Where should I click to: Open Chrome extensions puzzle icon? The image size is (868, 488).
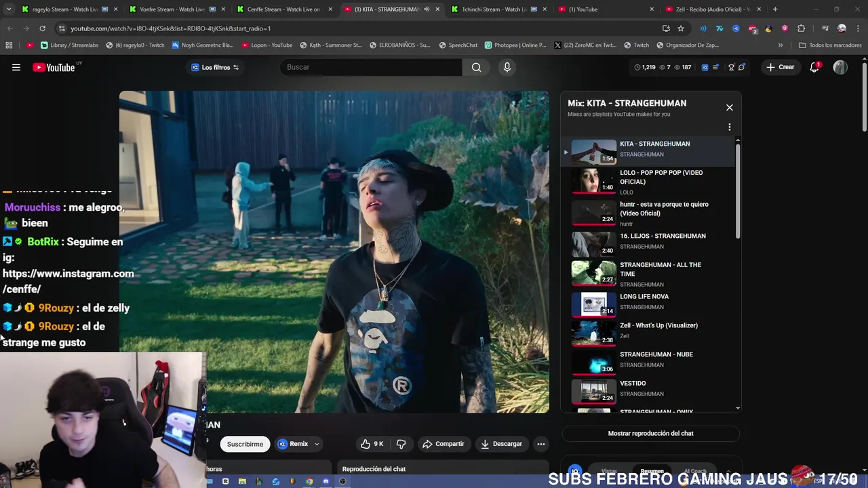(802, 28)
